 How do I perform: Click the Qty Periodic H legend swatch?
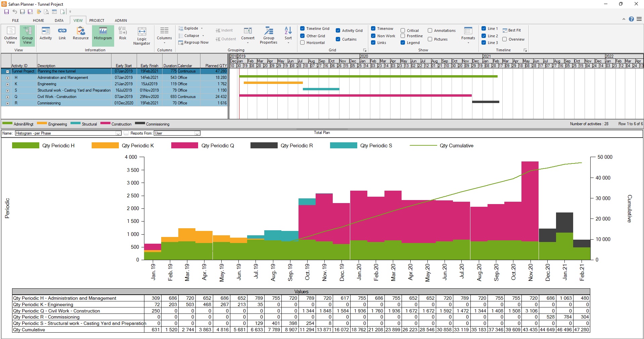[26, 145]
